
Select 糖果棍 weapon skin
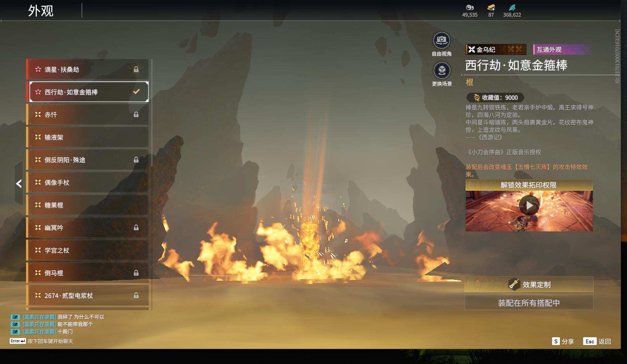(88, 205)
